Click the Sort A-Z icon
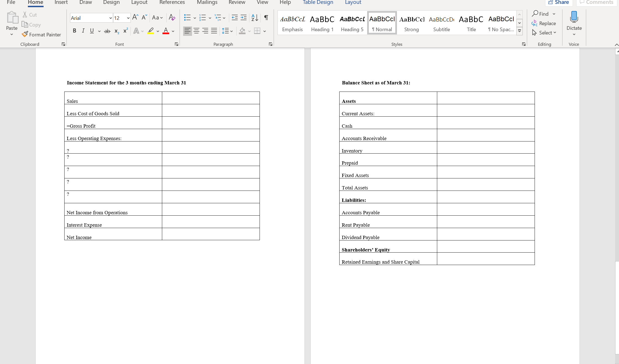The image size is (619, 364). 255,18
